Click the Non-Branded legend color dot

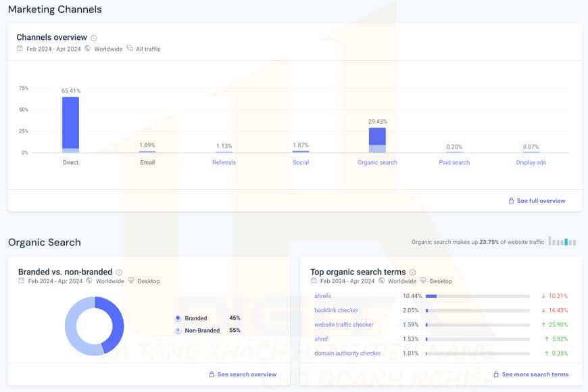pyautogui.click(x=178, y=330)
